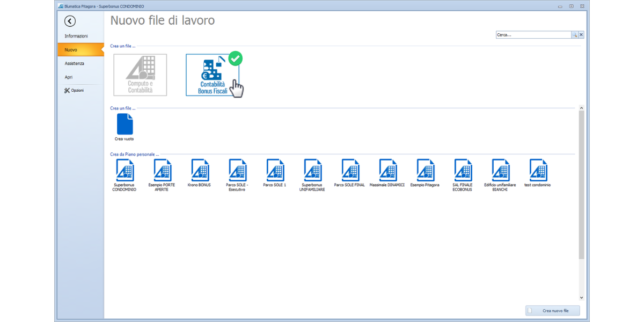
Task: Go back using the circled arrow
Action: pos(70,21)
